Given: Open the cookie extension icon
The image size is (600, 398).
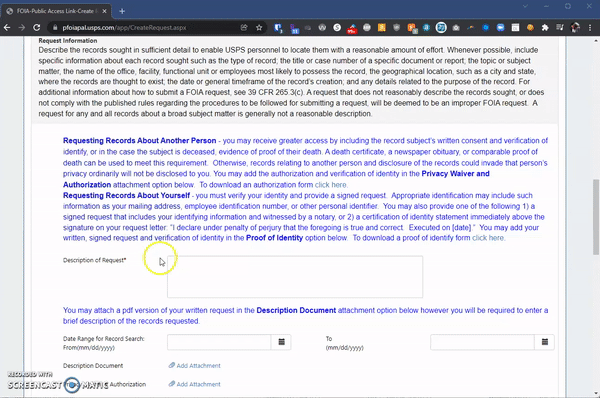Looking at the screenshot, I should click(530, 28).
